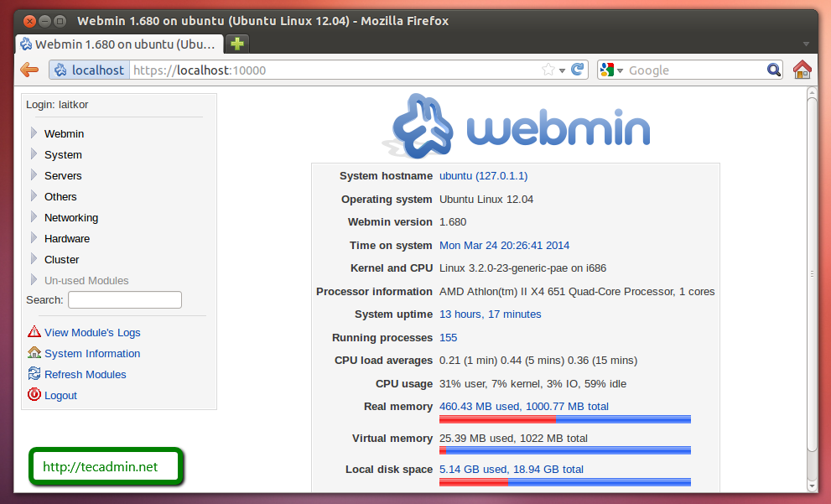
Task: Click the scrollbar up arrow
Action: (x=812, y=92)
